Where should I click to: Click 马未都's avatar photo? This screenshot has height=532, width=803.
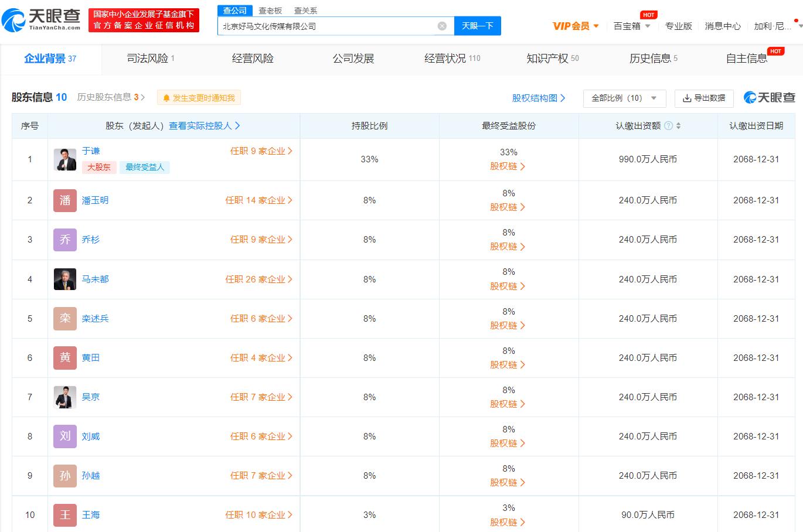point(65,279)
